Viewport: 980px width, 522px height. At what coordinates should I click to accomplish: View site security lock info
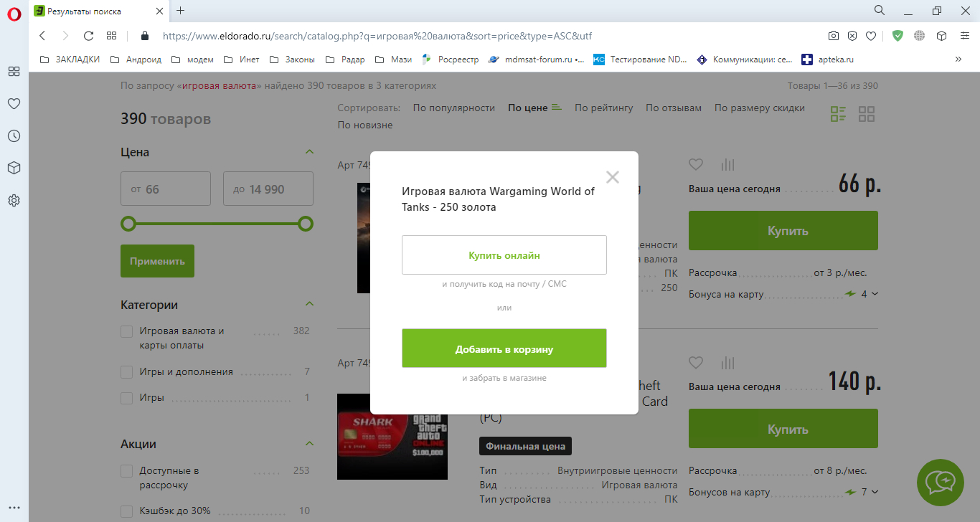145,36
